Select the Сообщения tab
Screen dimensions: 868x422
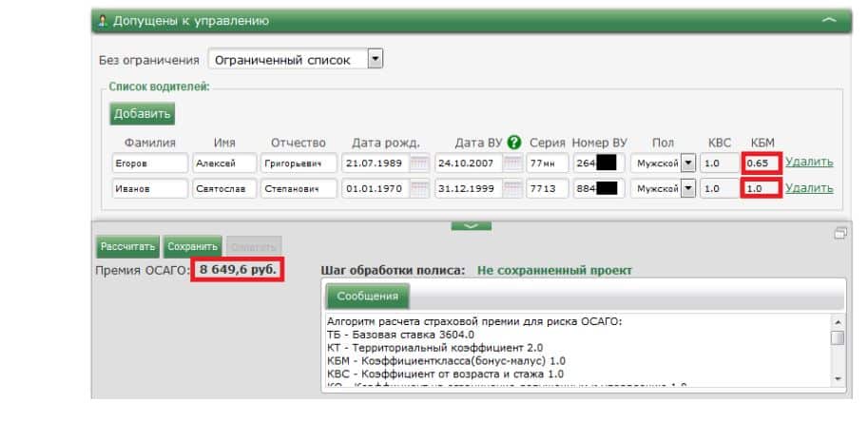pos(368,296)
